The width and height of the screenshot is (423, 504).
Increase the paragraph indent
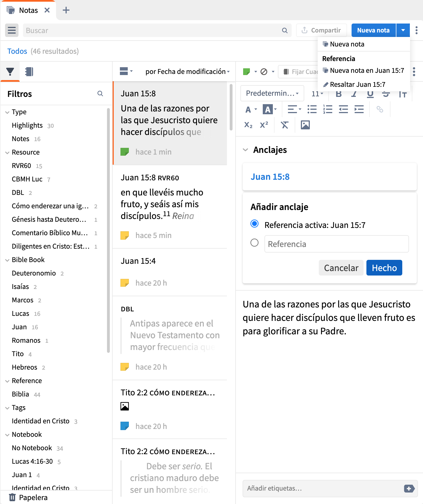pos(359,109)
